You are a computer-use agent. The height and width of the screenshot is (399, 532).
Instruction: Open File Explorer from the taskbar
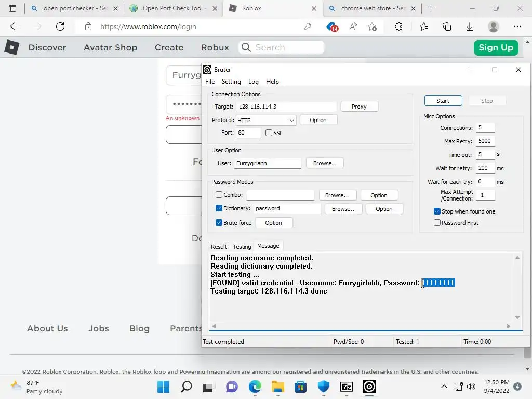tap(278, 387)
